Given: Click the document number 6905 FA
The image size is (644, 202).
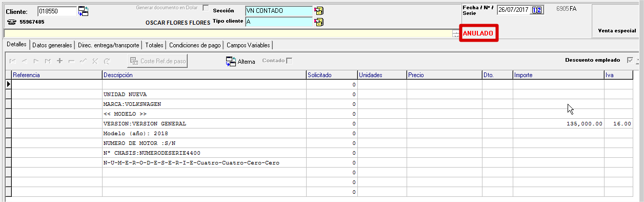Looking at the screenshot, I should click(566, 9).
